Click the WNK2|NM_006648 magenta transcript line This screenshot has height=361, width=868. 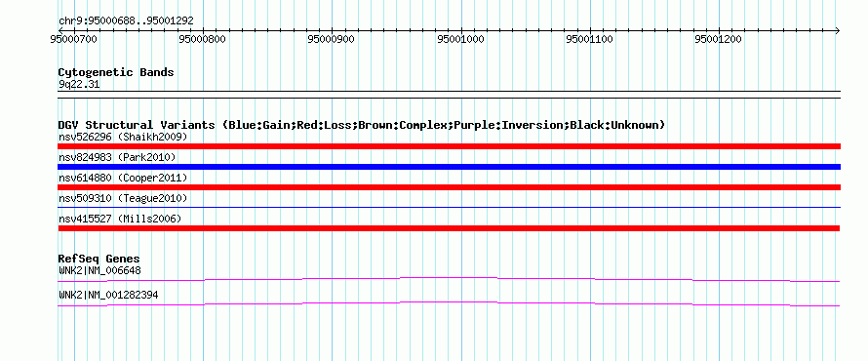pyautogui.click(x=449, y=280)
